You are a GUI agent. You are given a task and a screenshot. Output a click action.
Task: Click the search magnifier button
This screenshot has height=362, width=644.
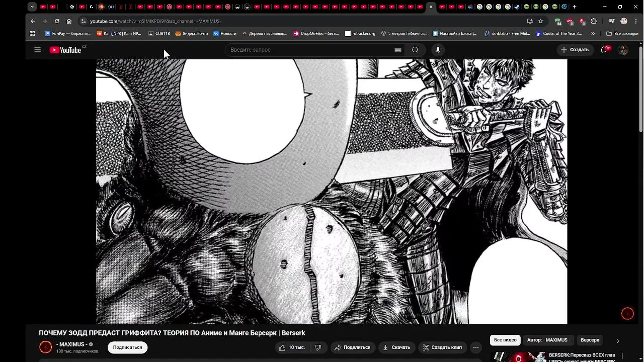(x=415, y=50)
